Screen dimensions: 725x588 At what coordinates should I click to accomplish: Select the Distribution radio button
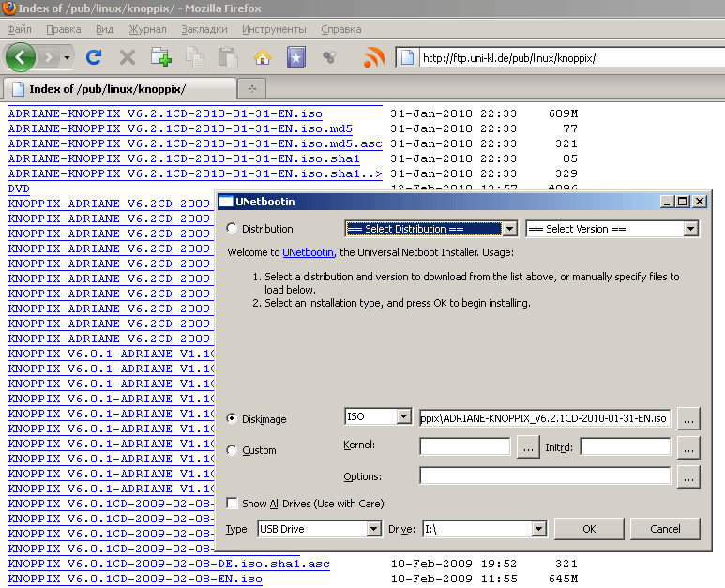(232, 229)
